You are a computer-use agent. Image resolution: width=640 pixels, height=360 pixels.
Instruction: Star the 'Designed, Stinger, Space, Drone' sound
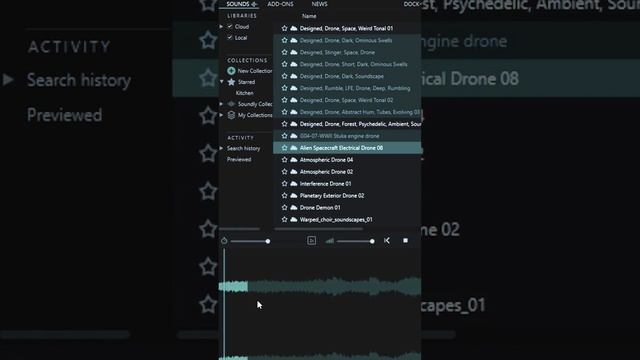click(x=284, y=52)
